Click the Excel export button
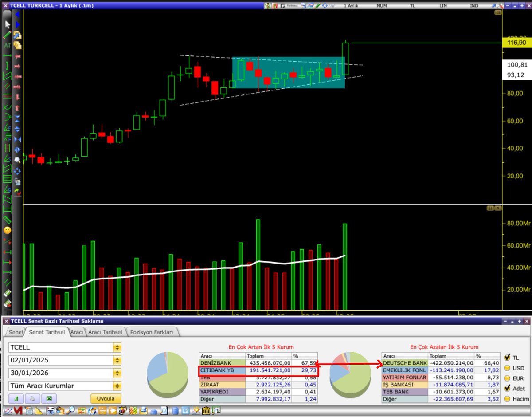The width and height of the screenshot is (532, 417). (x=49, y=398)
